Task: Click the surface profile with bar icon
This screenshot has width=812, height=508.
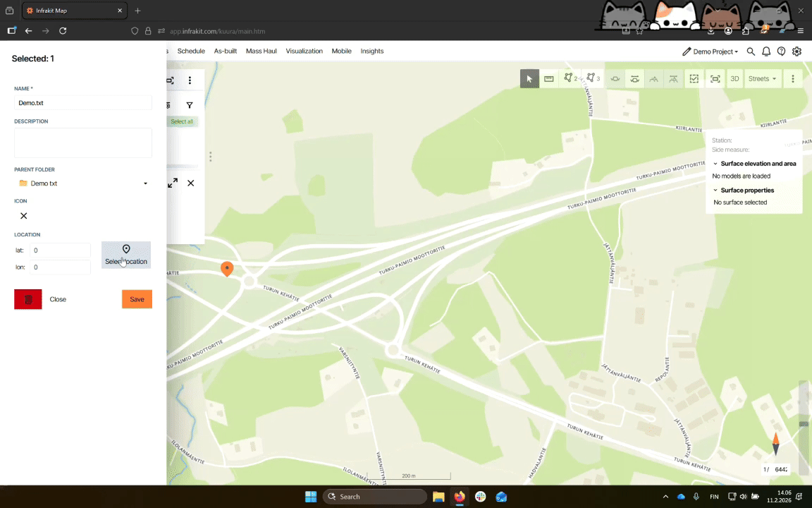Action: point(673,79)
